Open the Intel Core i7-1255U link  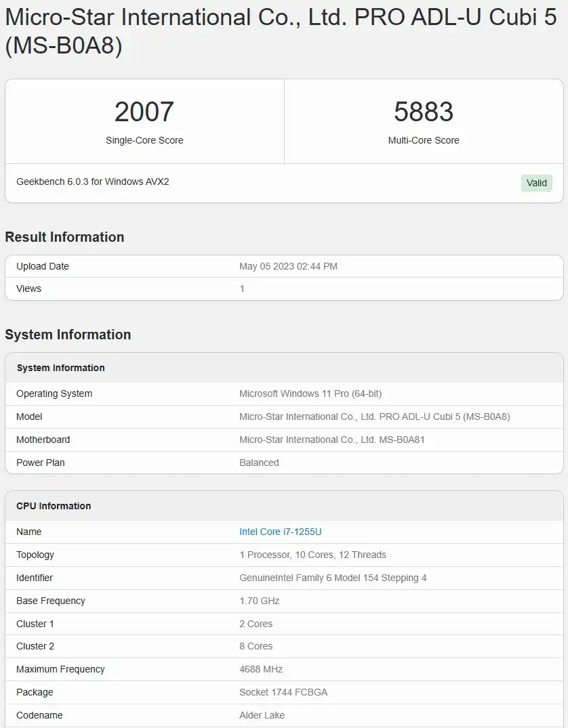point(280,532)
